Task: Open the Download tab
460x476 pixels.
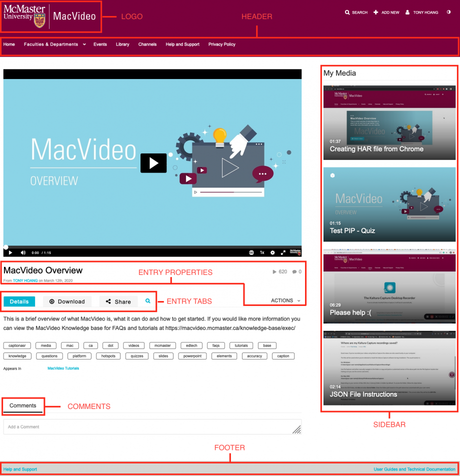Action: [x=67, y=301]
